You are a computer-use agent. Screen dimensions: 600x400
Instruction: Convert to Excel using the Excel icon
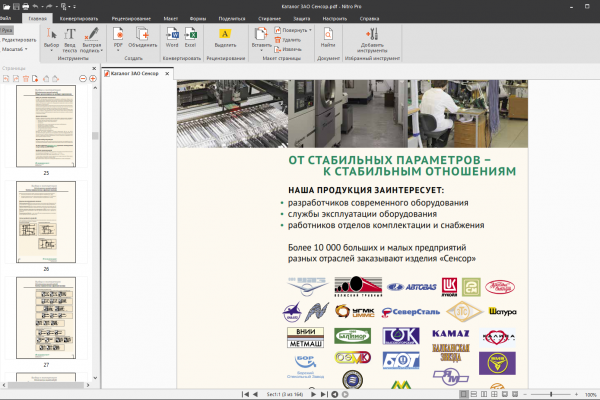click(190, 37)
